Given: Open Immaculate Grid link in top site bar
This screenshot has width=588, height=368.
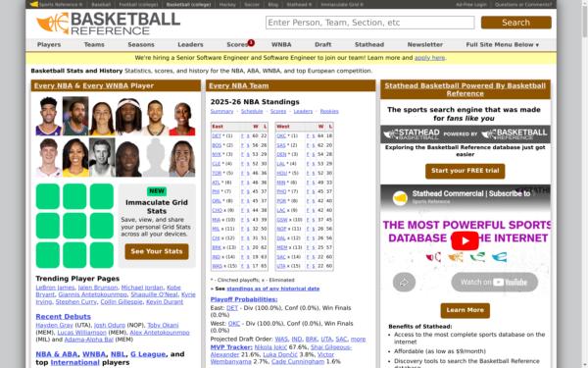Looking at the screenshot, I should (x=342, y=5).
